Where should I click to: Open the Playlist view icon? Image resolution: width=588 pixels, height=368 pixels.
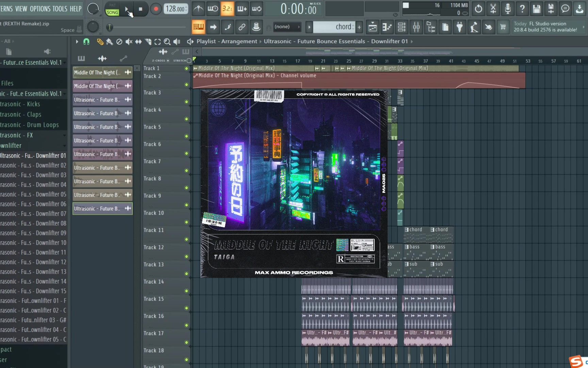pos(373,27)
